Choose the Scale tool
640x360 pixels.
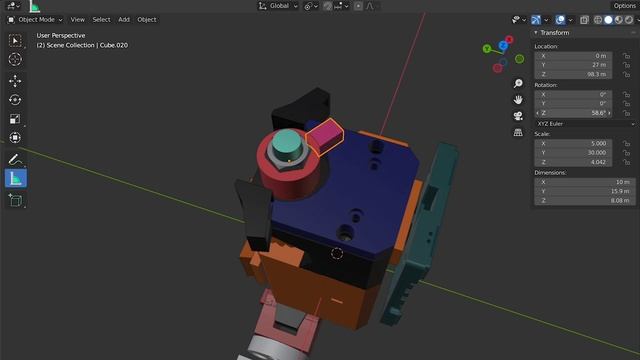15,119
